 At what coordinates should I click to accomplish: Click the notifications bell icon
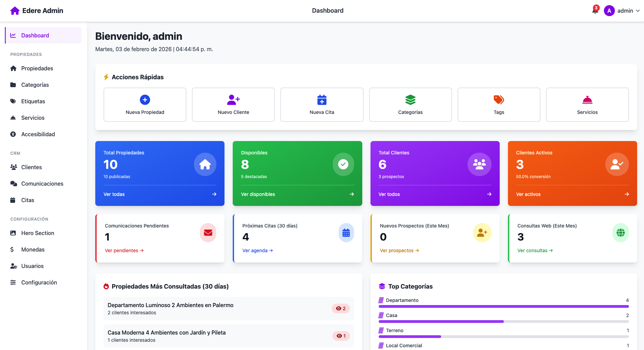tap(595, 11)
